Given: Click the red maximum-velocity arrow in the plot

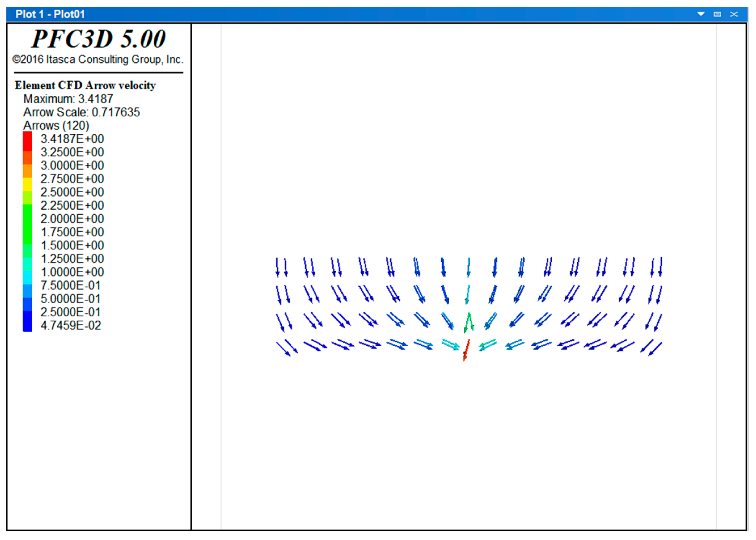Looking at the screenshot, I should click(467, 350).
